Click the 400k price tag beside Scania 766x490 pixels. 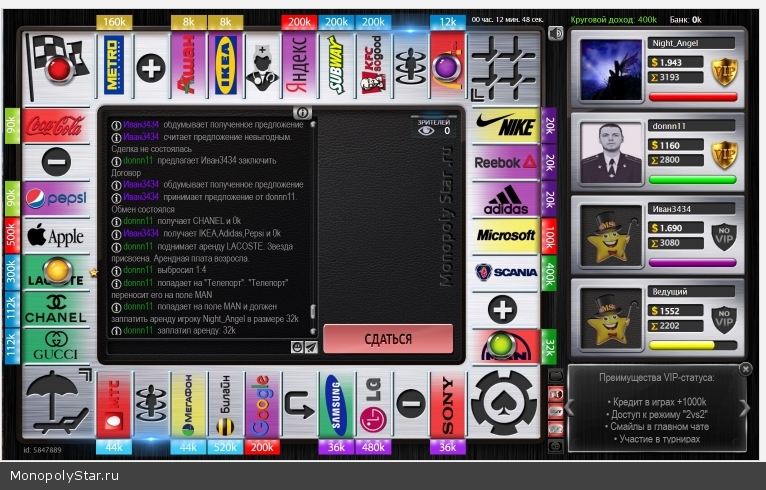pos(549,273)
